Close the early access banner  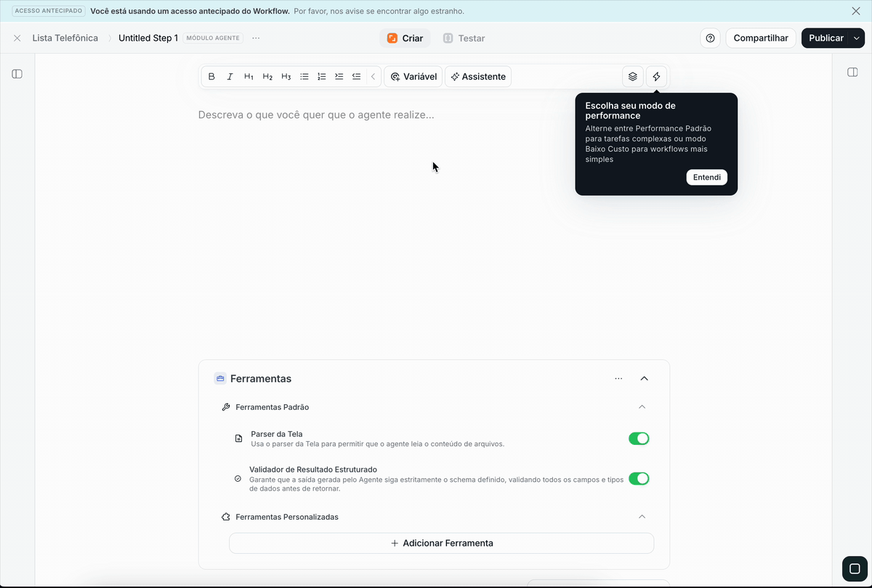(x=856, y=11)
